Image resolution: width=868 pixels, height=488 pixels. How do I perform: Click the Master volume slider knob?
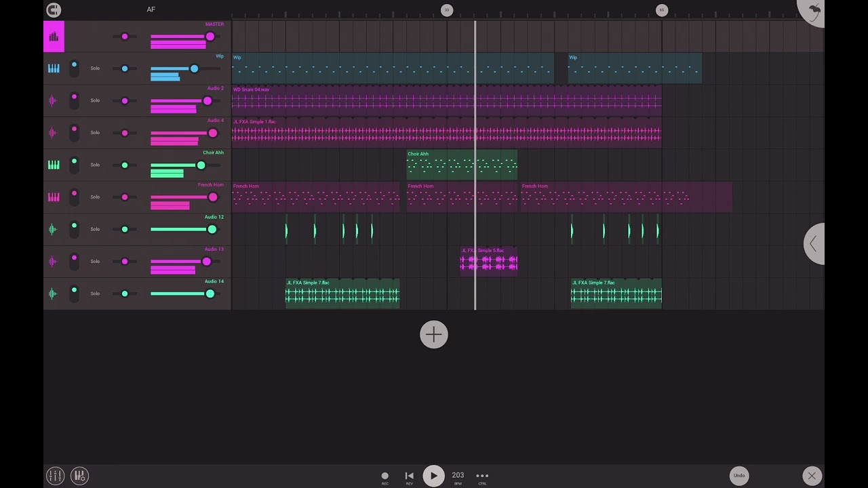pyautogui.click(x=210, y=37)
